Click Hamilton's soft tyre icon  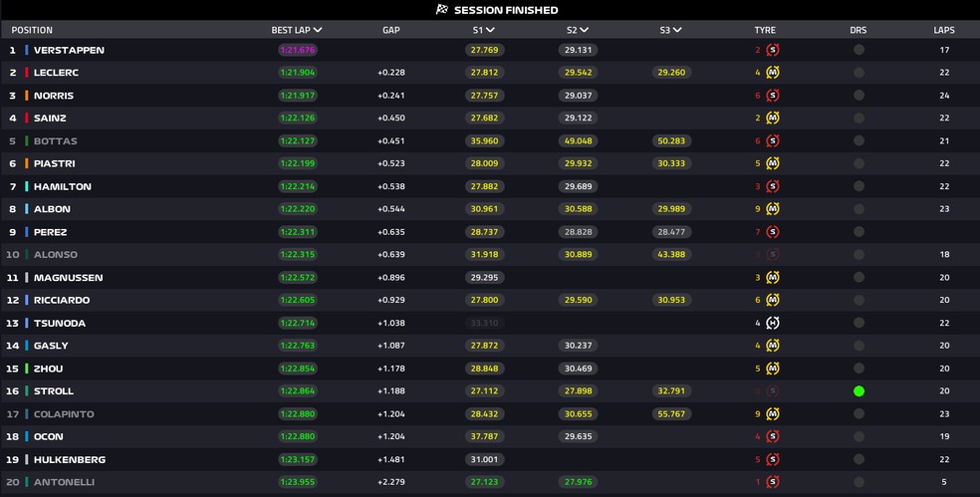(x=773, y=186)
